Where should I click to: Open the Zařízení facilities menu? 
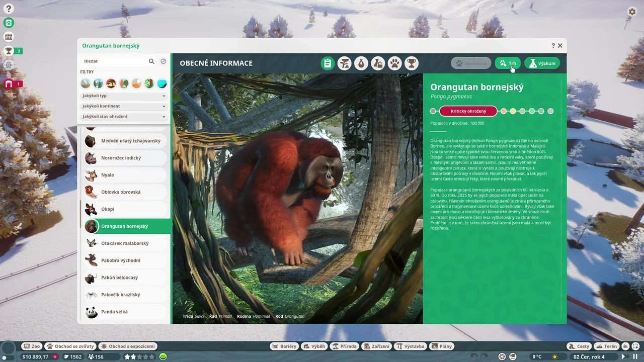(x=377, y=346)
